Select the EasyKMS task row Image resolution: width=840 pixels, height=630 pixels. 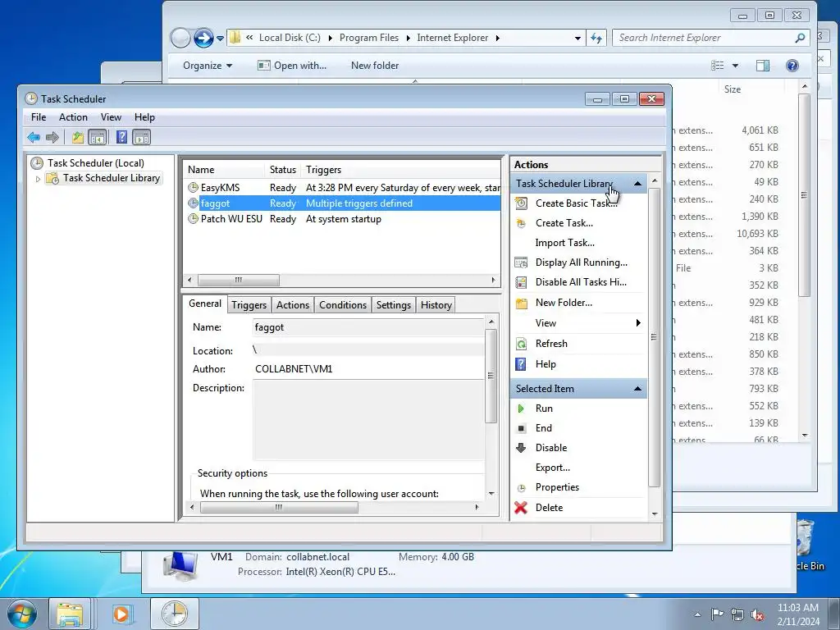pos(343,188)
